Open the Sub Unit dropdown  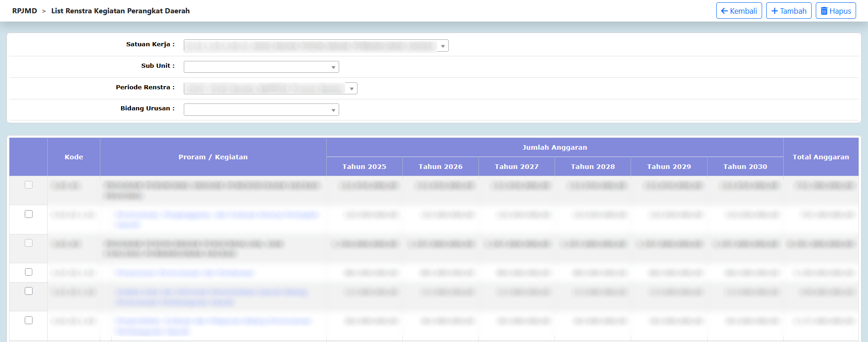point(261,67)
